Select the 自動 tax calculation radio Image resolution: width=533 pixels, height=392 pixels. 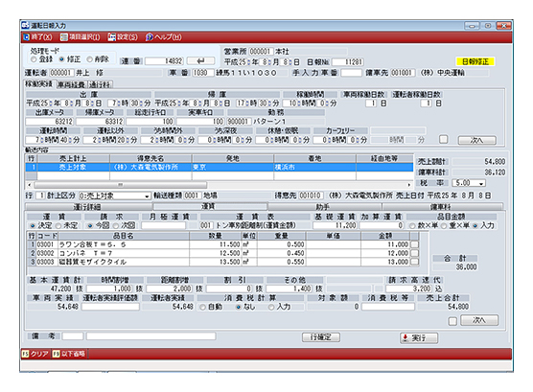[x=203, y=307]
